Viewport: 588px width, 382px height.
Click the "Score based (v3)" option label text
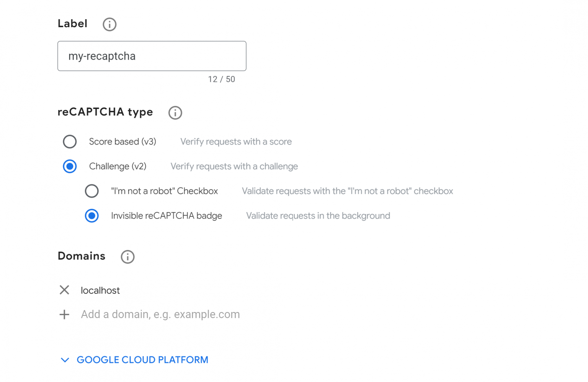tap(122, 141)
